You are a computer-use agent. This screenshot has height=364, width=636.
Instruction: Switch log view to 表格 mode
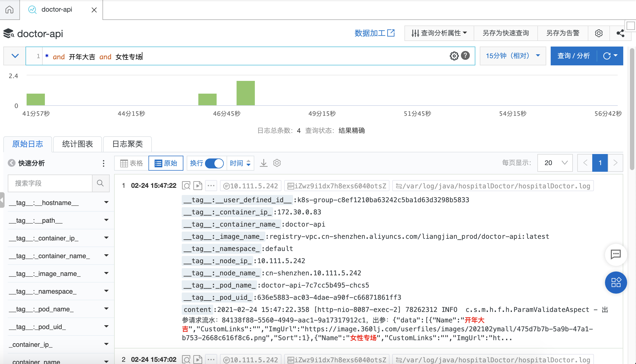click(x=132, y=163)
